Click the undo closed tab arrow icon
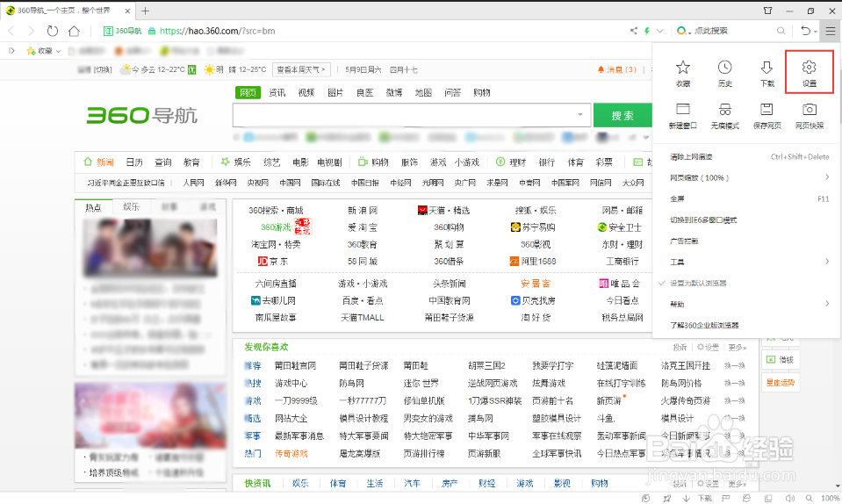This screenshot has width=842, height=504. pos(805,31)
